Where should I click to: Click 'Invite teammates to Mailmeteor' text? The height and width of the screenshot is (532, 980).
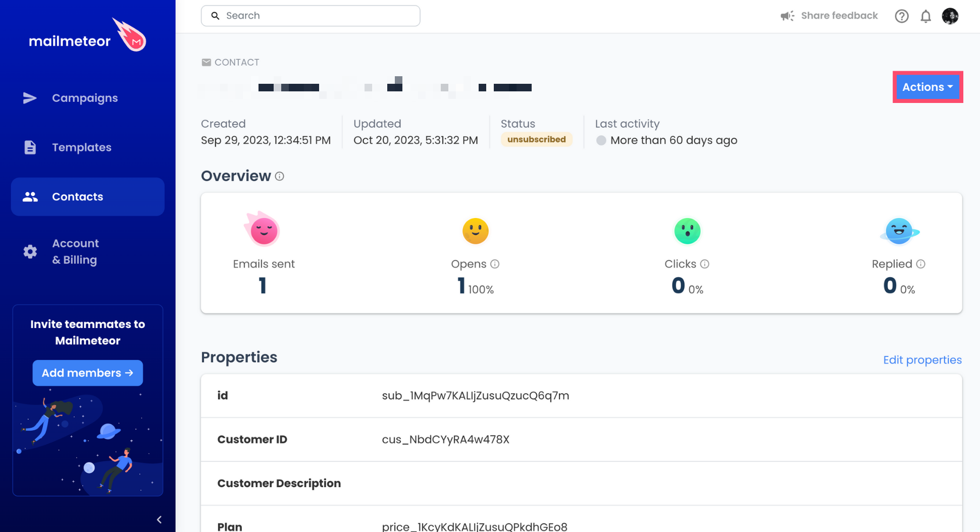pos(88,333)
